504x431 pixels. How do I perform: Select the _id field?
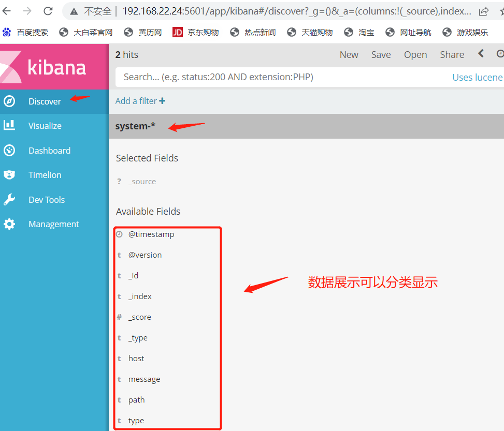(x=133, y=276)
